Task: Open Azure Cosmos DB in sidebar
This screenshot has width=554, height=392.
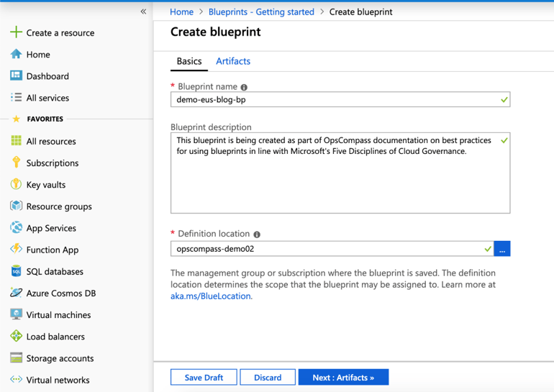Action: [x=61, y=293]
